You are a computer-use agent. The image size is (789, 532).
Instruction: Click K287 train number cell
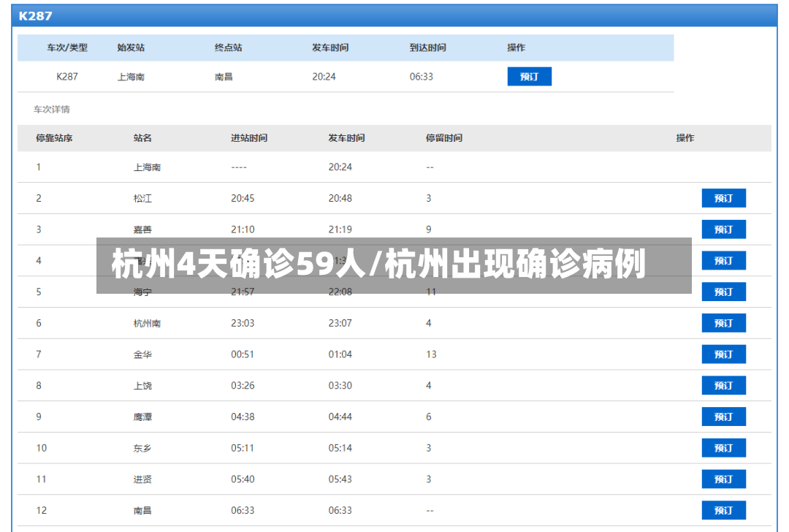point(67,77)
